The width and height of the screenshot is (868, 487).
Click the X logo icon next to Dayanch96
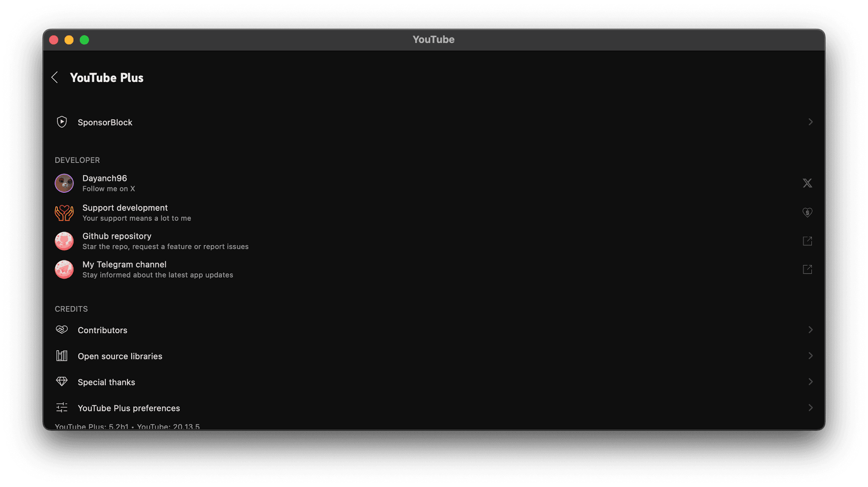click(x=807, y=183)
